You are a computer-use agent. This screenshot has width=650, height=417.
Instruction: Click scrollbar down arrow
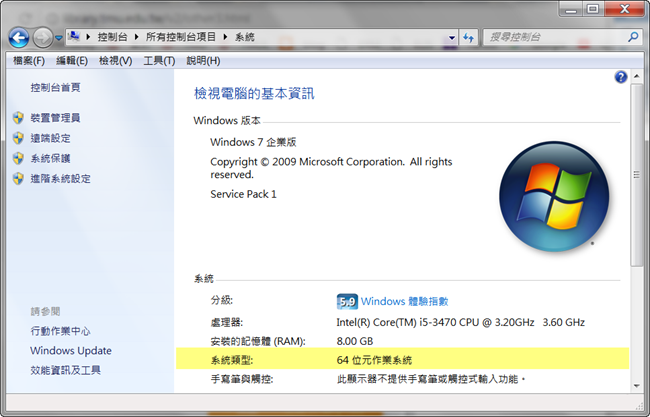tap(636, 386)
